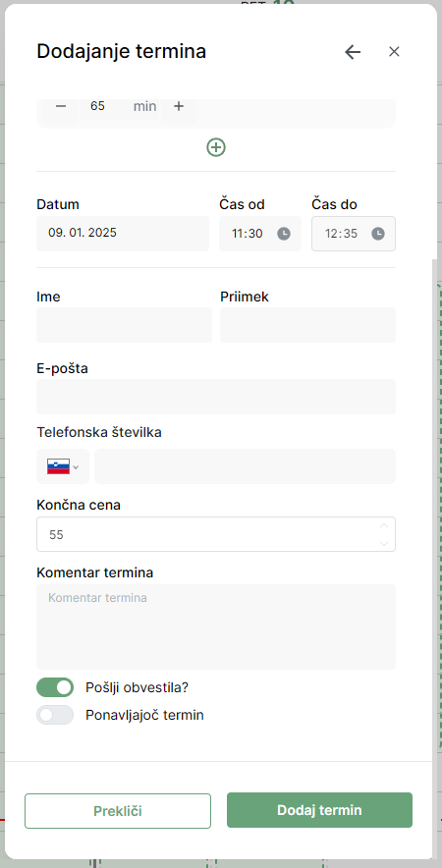Click the up arrow of Končna cena
The image size is (442, 868).
click(384, 525)
